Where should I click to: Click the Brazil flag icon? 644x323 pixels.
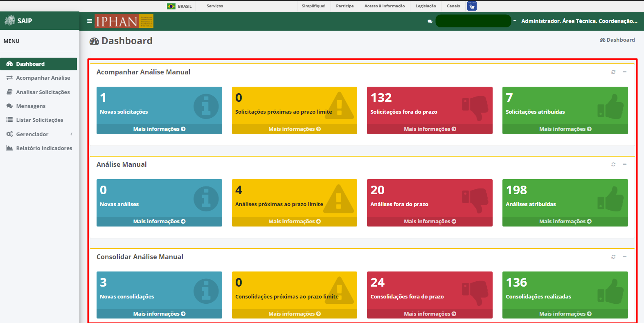point(171,6)
